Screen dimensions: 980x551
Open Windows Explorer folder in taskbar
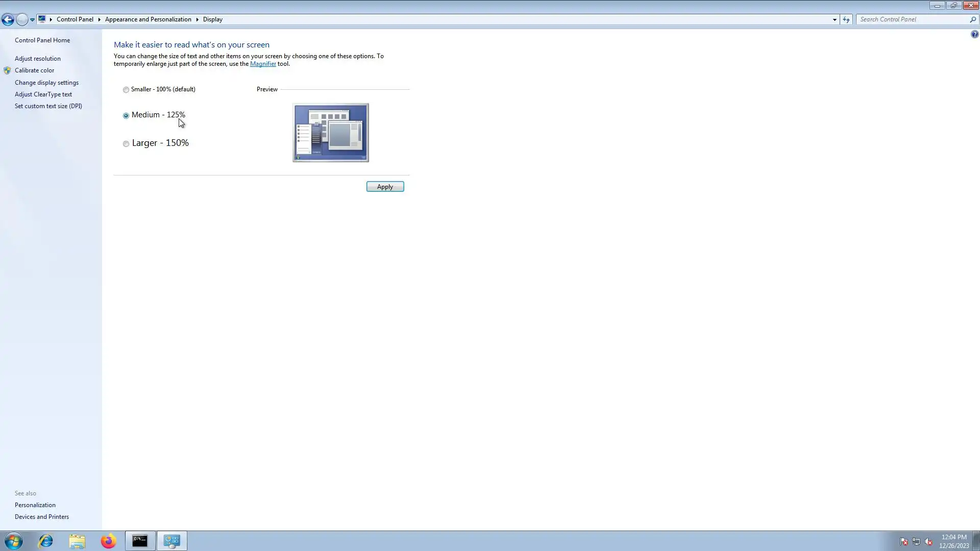pyautogui.click(x=77, y=541)
